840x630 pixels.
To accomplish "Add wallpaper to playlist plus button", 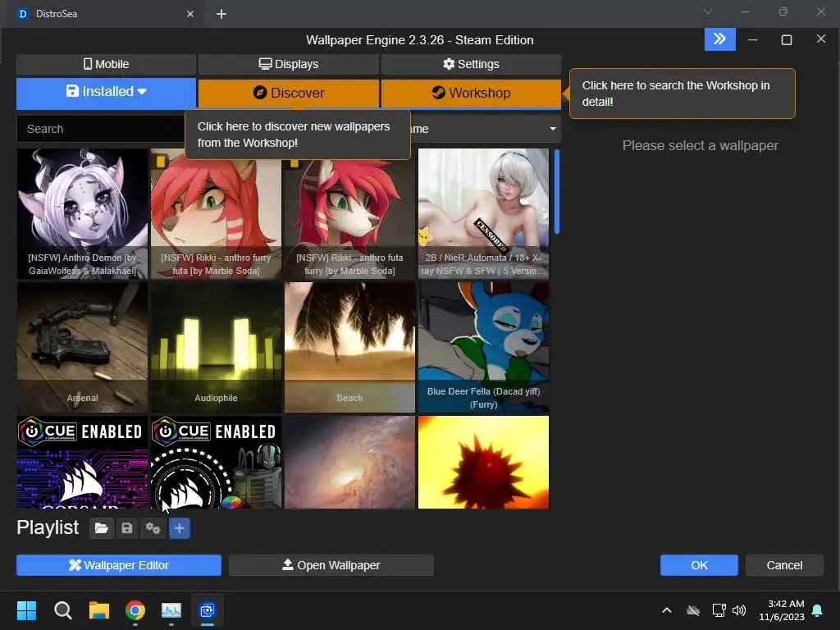I will [180, 529].
